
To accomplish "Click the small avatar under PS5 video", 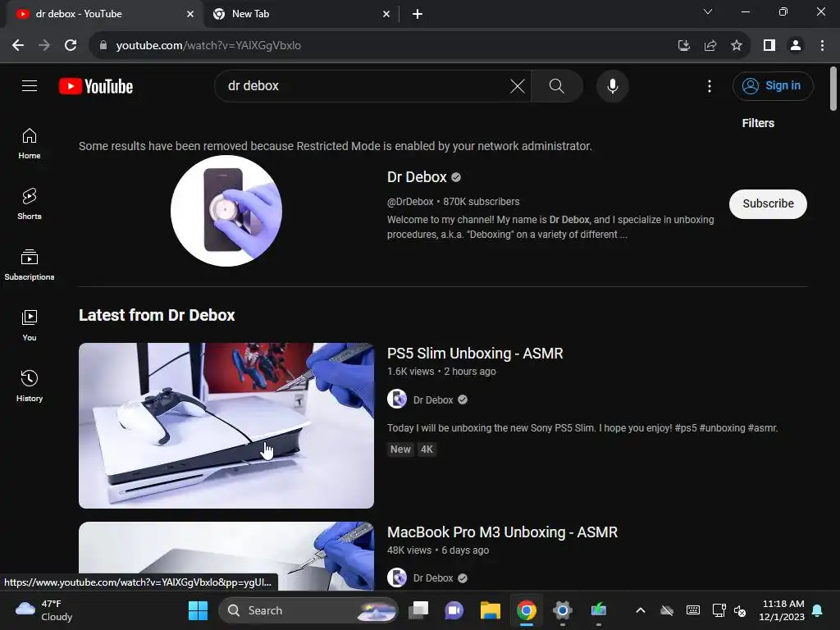I will tap(397, 399).
